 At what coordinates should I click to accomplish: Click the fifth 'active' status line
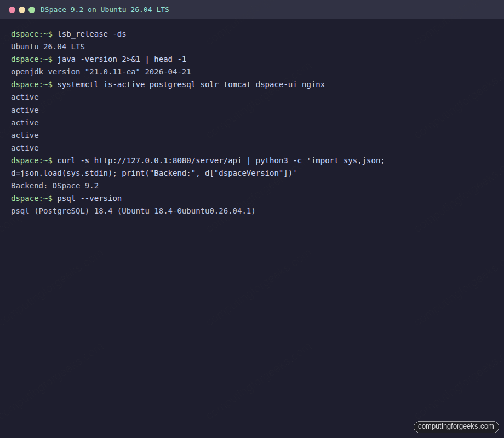point(25,148)
